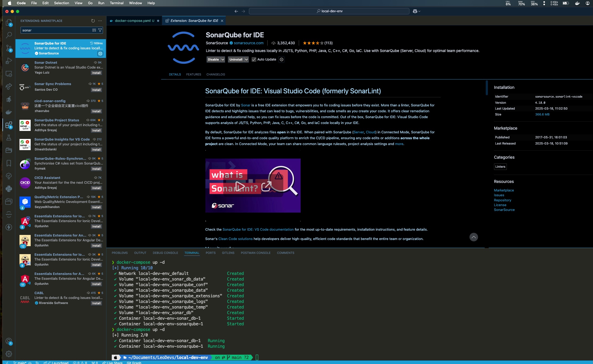593x364 pixels.
Task: Open the Accounts menu in the activity bar
Action: (9, 341)
